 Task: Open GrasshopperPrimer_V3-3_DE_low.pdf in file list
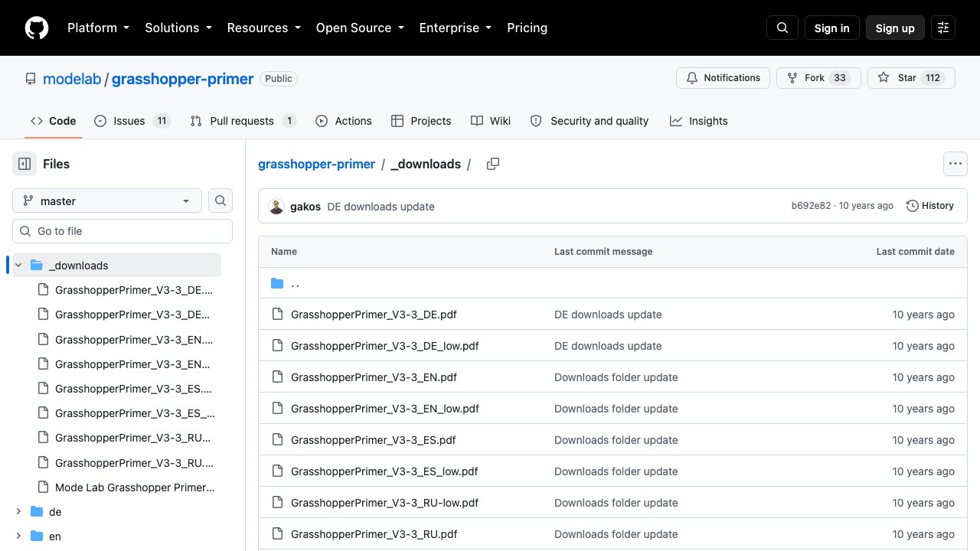[x=385, y=346]
